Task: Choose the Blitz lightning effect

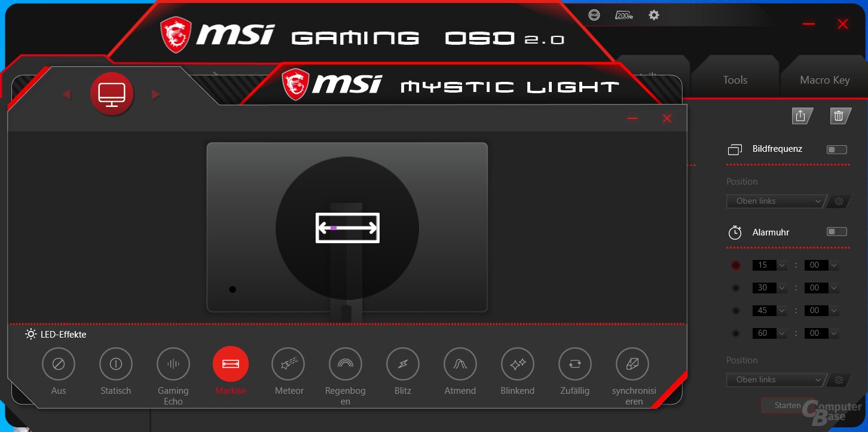Action: point(403,364)
